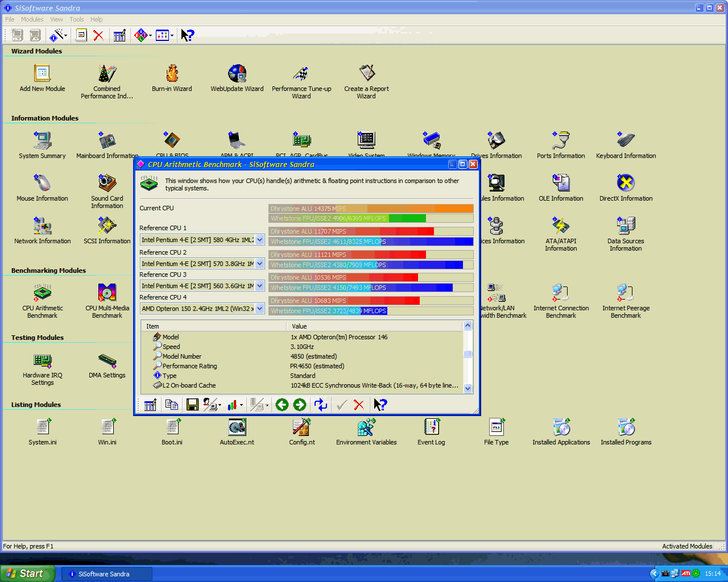Click red X delete icon in main toolbar
This screenshot has width=728, height=582.
pyautogui.click(x=98, y=35)
